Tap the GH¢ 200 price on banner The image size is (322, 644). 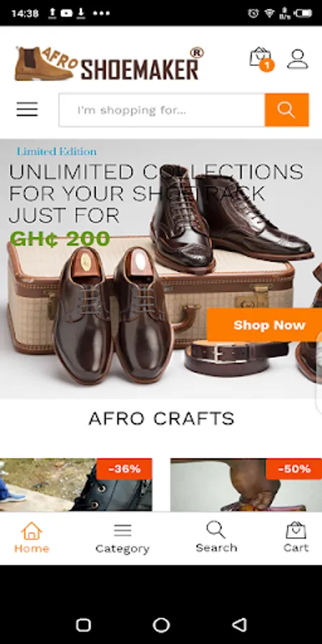pyautogui.click(x=60, y=239)
